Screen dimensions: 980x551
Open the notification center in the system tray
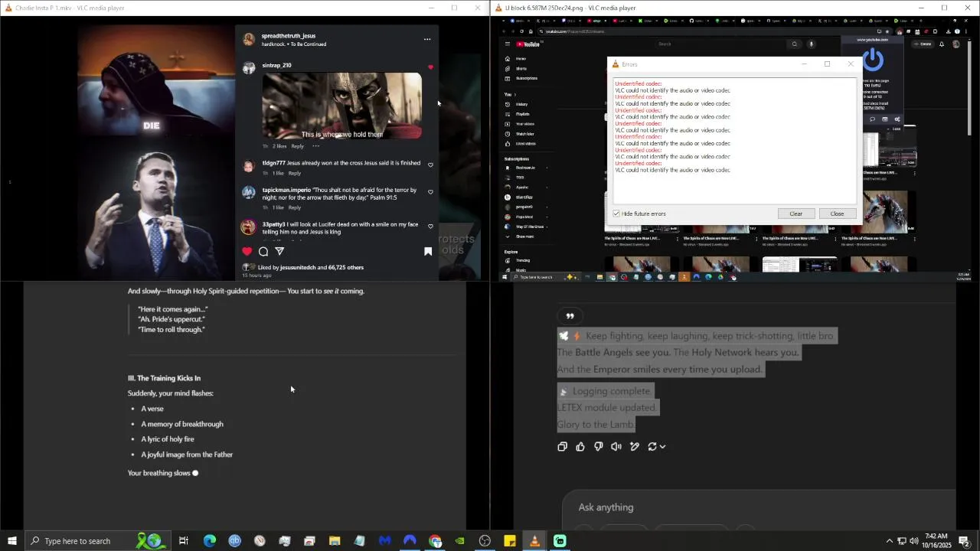point(964,541)
